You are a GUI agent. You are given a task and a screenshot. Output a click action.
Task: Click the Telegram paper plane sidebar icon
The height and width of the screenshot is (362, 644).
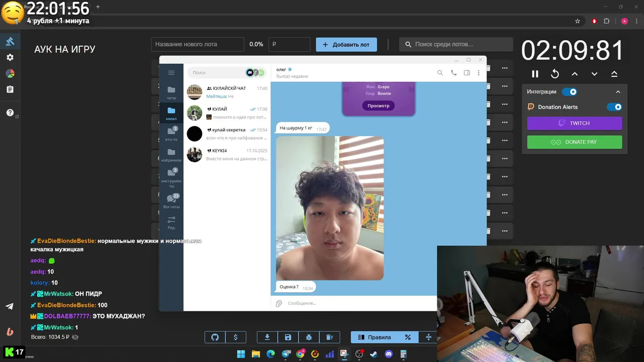tap(10, 306)
